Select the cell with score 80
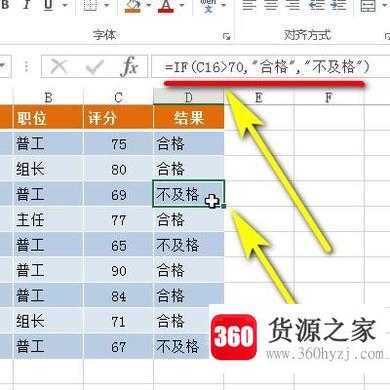 118,169
